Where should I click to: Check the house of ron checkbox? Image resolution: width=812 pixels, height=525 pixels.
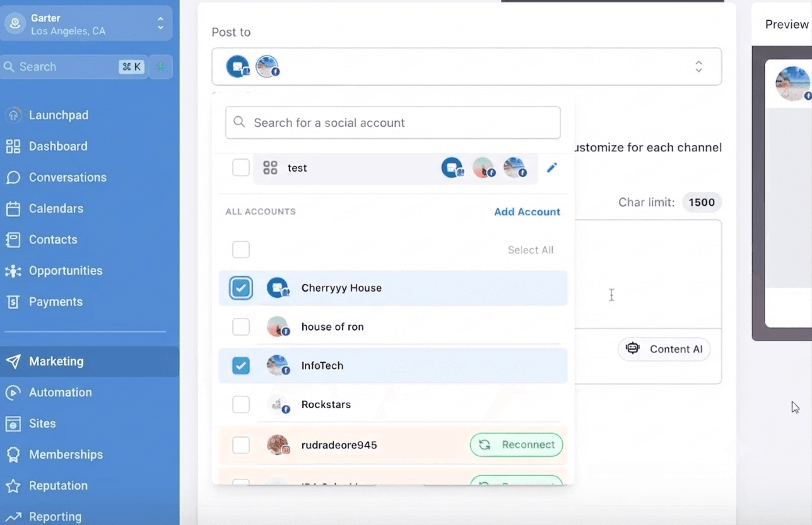pos(241,327)
